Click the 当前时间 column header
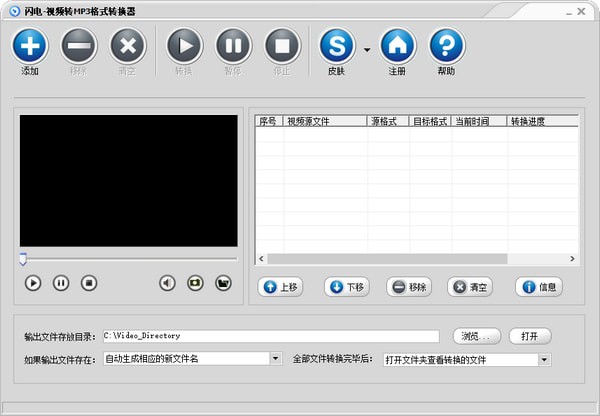 tap(479, 121)
